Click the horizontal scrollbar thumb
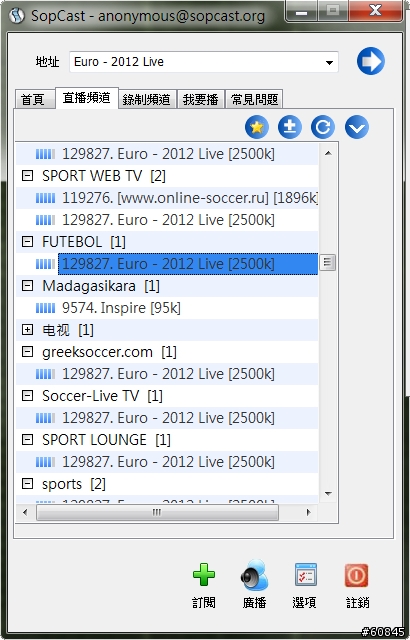The image size is (410, 640). click(157, 512)
